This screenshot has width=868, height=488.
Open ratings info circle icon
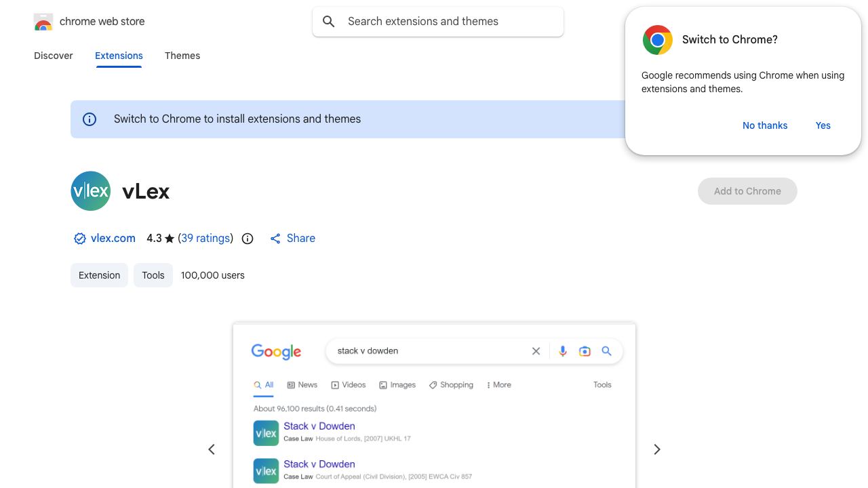pos(248,239)
